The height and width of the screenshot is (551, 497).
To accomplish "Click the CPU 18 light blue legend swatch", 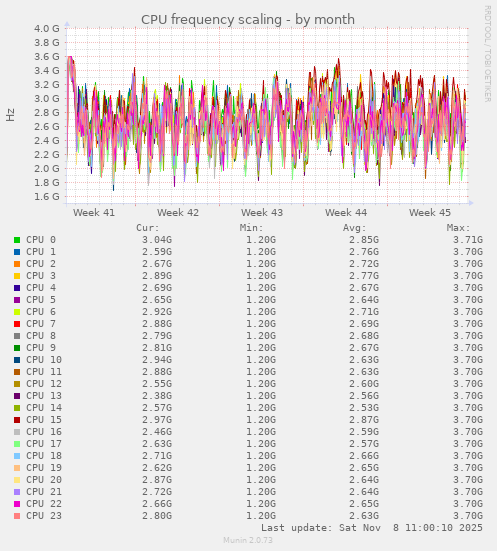I will pyautogui.click(x=17, y=456).
